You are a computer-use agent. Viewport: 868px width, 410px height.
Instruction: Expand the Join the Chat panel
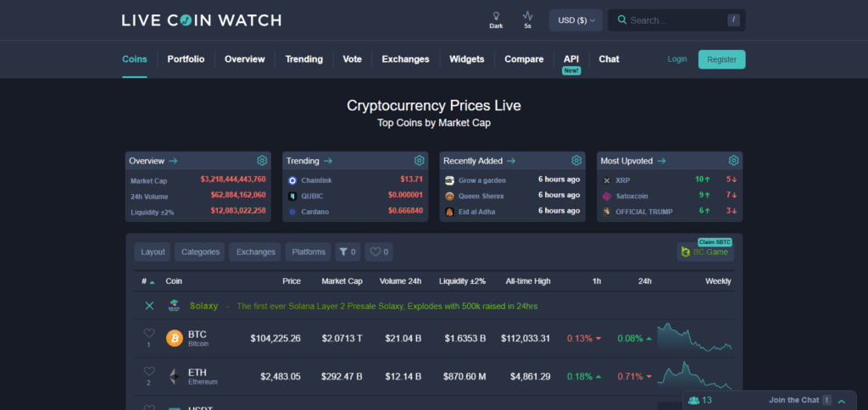tap(841, 401)
